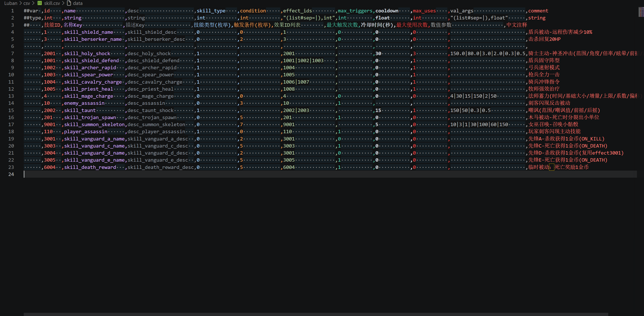
Task: Click the skill.csv table icon in breadcrumb
Action: [x=40, y=3]
